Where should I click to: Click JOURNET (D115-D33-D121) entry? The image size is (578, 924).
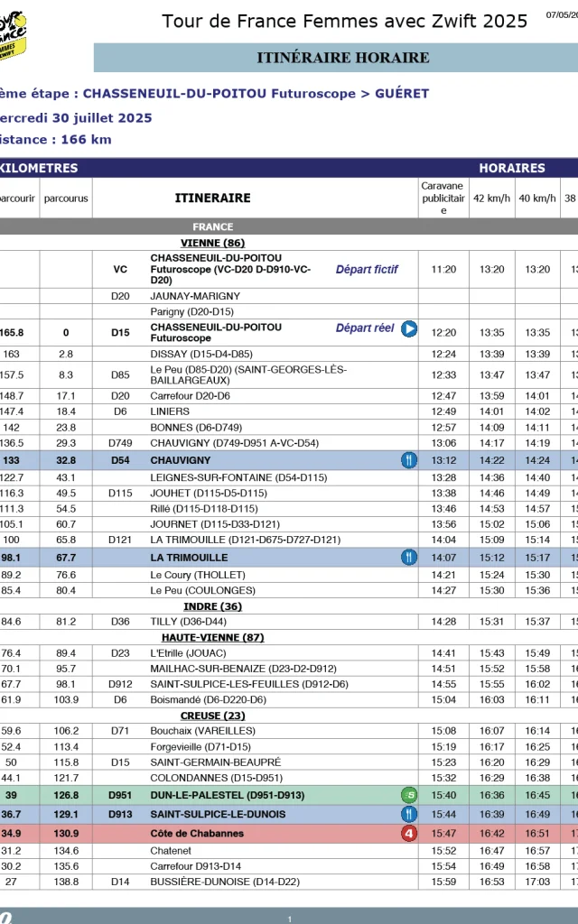click(215, 524)
